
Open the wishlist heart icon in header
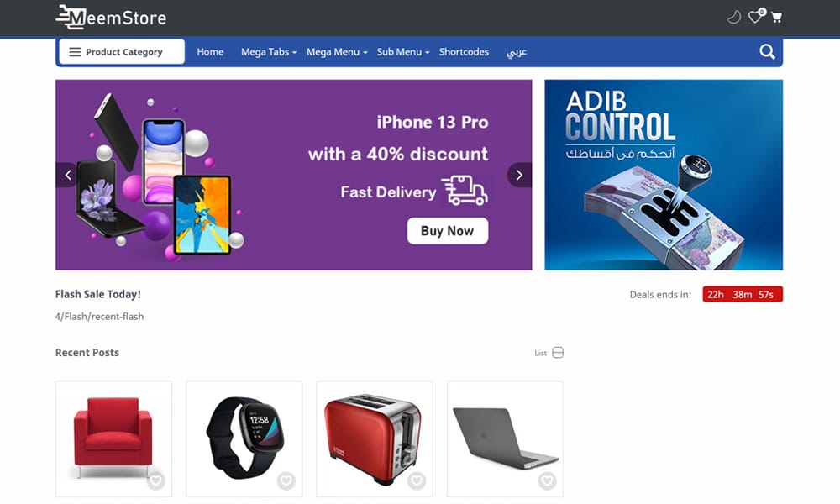tap(755, 17)
